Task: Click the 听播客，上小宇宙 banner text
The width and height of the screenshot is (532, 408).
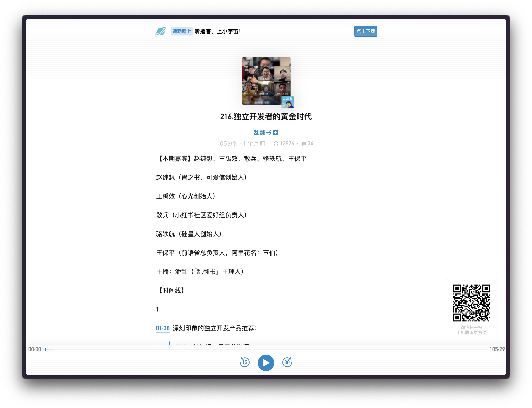Action: point(218,31)
